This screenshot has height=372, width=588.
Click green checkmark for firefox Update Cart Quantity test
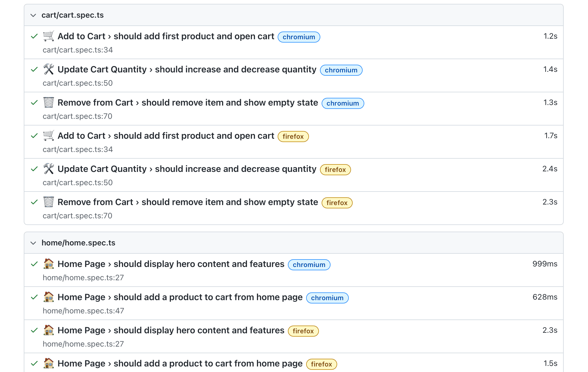click(34, 169)
